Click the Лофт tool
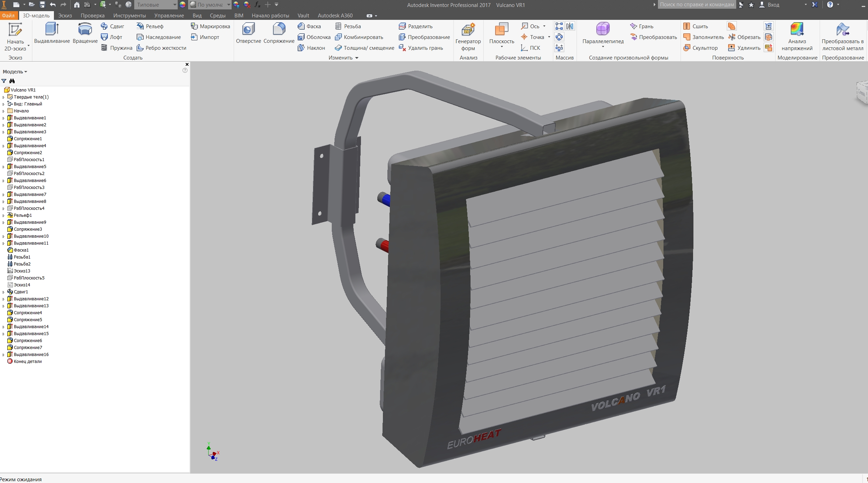868x483 pixels. click(111, 37)
